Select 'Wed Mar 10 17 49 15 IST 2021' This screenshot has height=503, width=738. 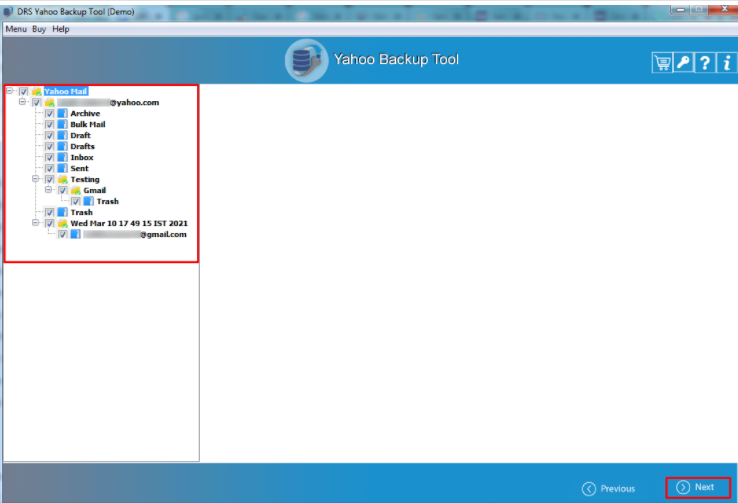point(129,224)
